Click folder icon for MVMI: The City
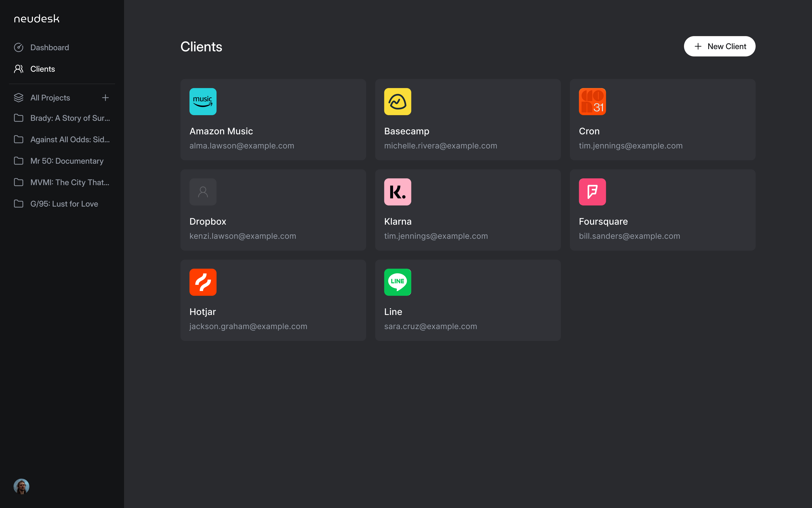The height and width of the screenshot is (508, 812). 18,182
